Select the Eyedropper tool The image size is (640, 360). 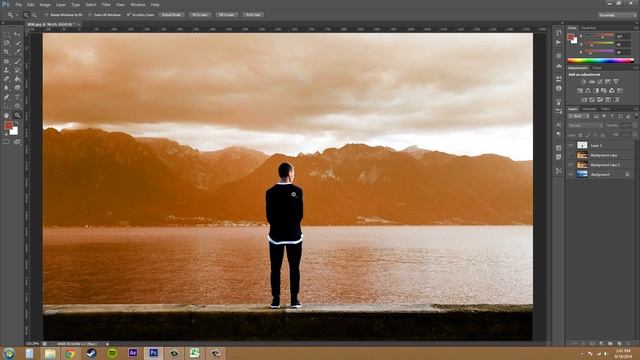tap(17, 52)
